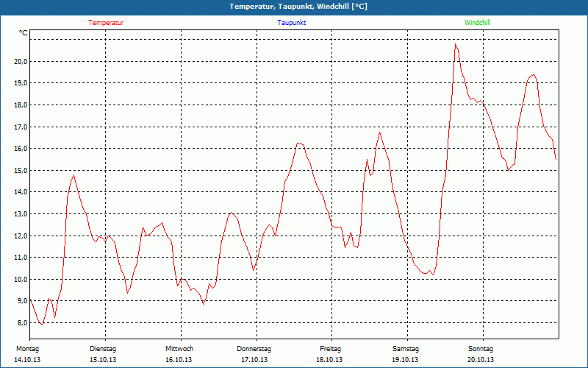This screenshot has width=588, height=368.
Task: Select the 11,0 y-axis value
Action: click(x=21, y=258)
